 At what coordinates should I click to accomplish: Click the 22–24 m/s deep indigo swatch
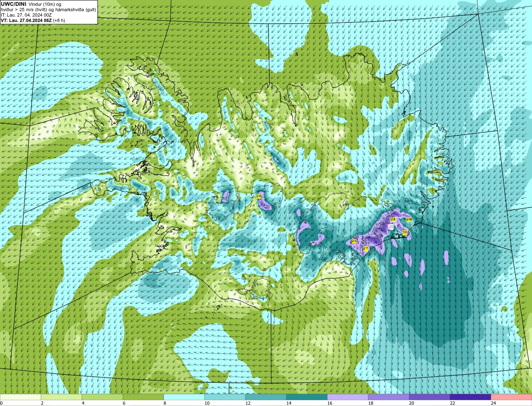tap(470, 397)
